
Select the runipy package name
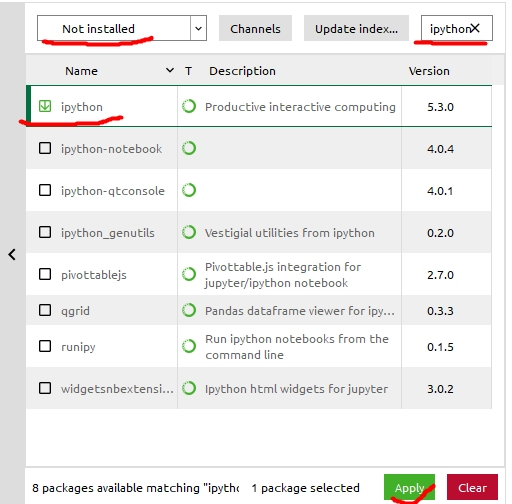click(x=78, y=347)
